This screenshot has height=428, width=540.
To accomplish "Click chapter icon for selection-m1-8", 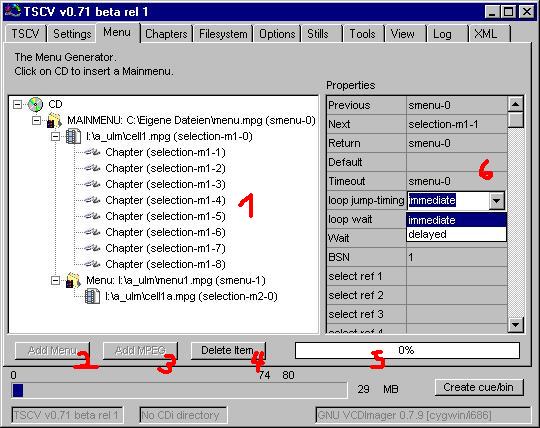I will click(x=92, y=264).
